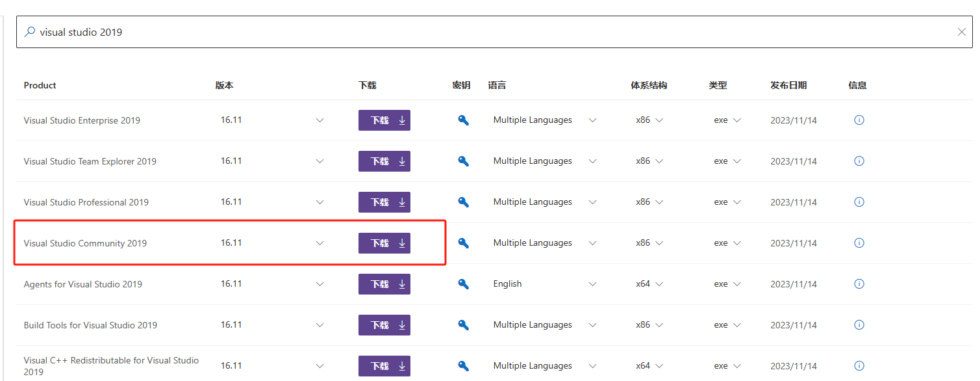The image size is (980, 381).
Task: Click the magnifier search icon in search box
Action: point(29,32)
